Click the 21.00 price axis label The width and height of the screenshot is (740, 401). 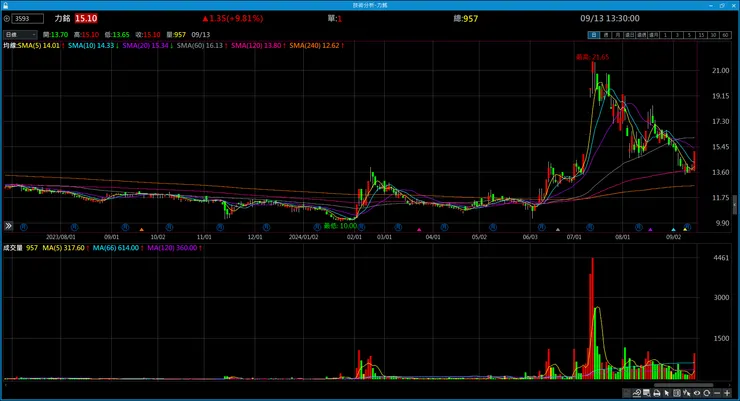pos(721,71)
